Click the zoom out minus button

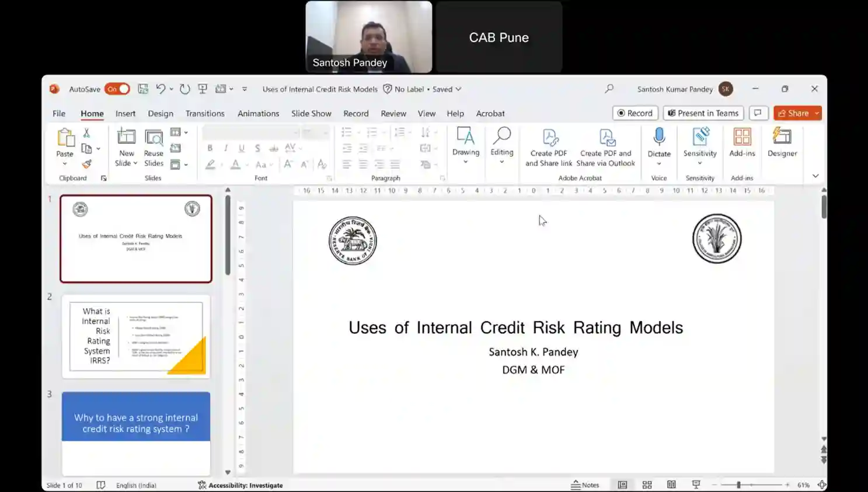point(714,485)
